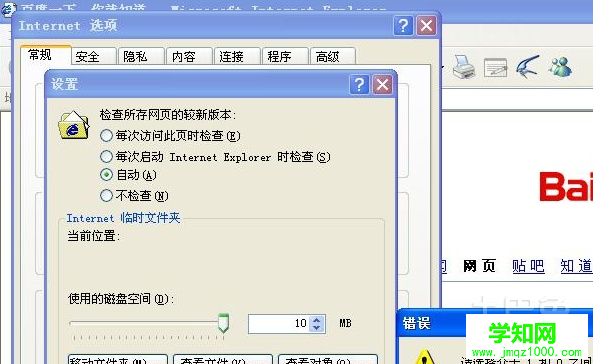Click the MB unit label

[345, 324]
